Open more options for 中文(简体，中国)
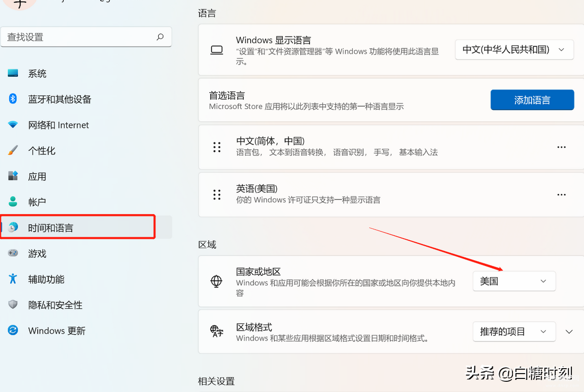This screenshot has height=392, width=584. [x=562, y=147]
